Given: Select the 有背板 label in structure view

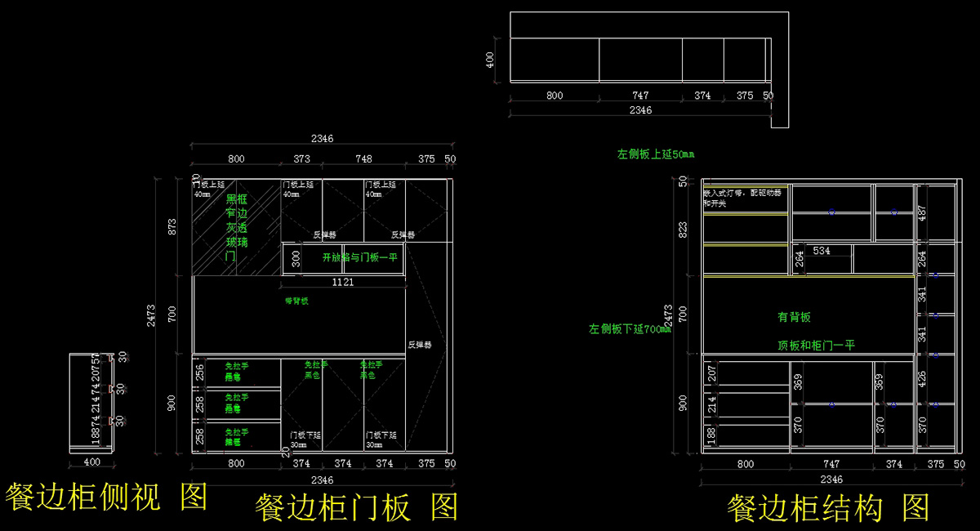Looking at the screenshot, I should click(794, 316).
